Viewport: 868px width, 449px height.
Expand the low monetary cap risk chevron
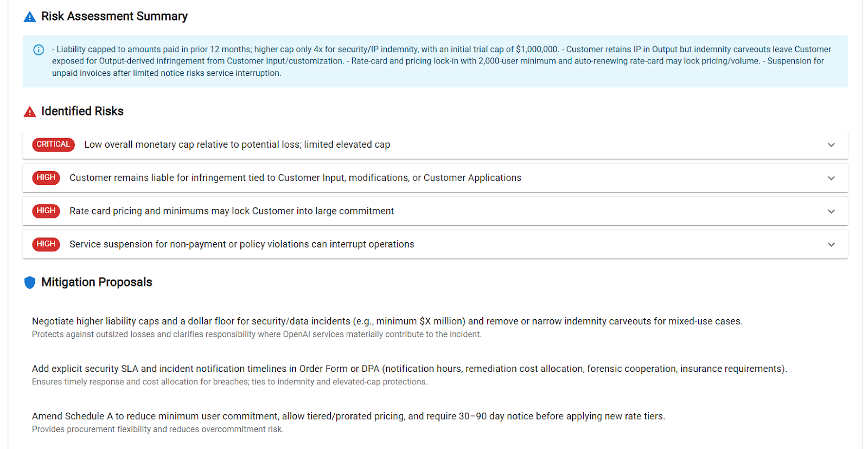pos(831,145)
